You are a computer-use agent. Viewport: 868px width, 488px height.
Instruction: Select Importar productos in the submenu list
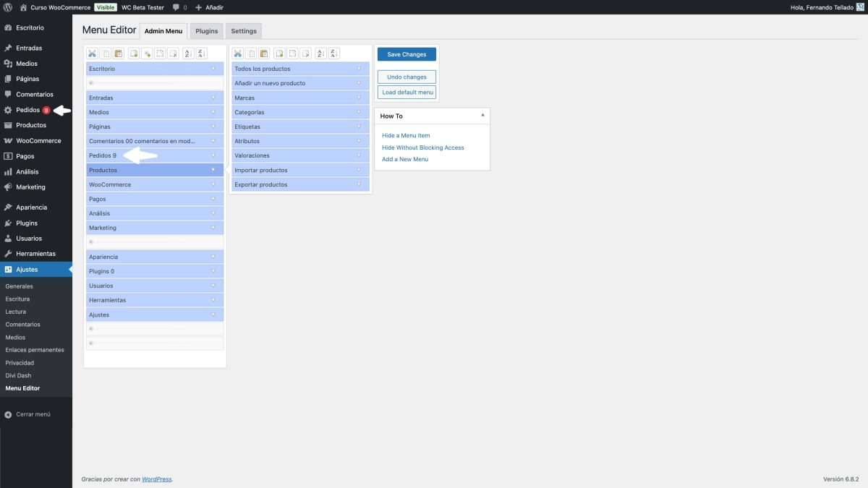click(300, 170)
